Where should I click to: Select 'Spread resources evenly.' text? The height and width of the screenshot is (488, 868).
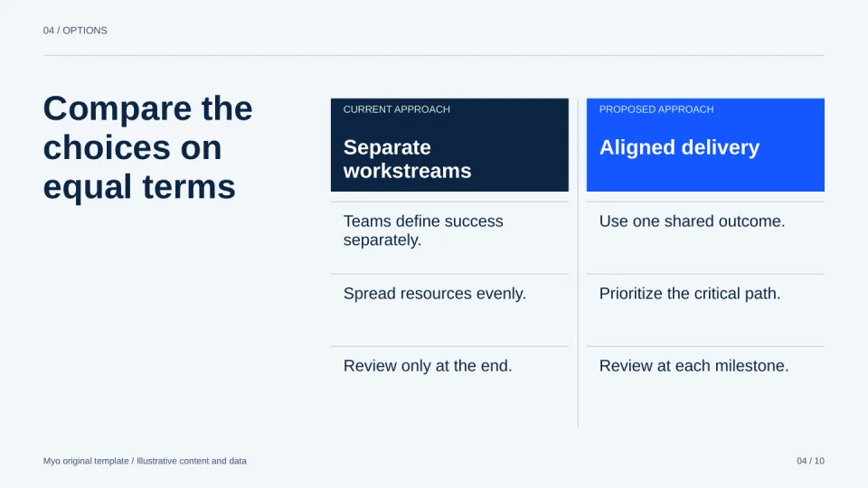[x=435, y=293]
